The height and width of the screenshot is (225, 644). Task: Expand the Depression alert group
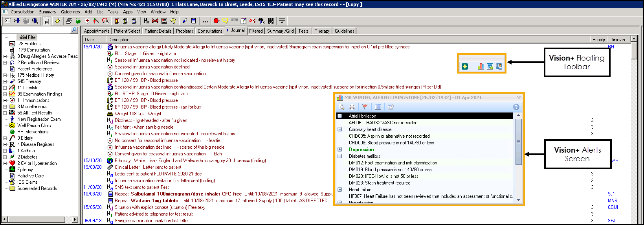[340, 149]
